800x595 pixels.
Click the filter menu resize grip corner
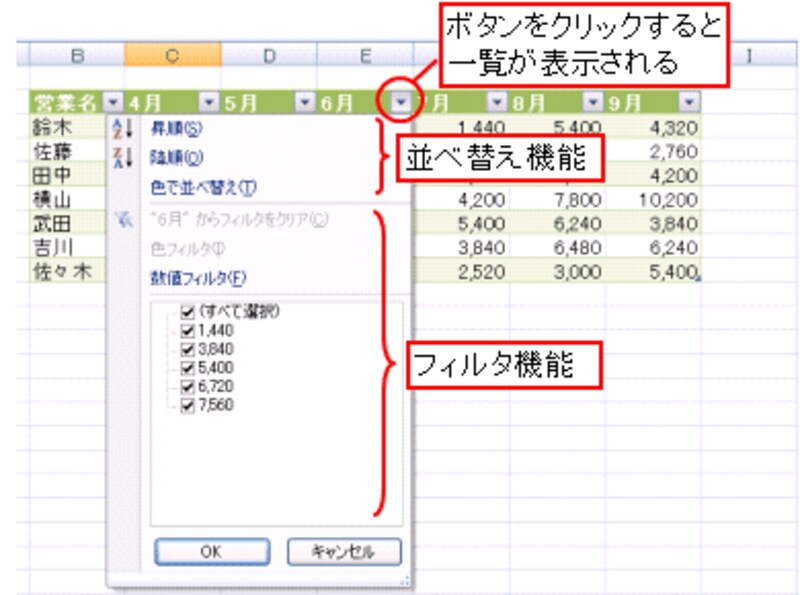pos(406,581)
